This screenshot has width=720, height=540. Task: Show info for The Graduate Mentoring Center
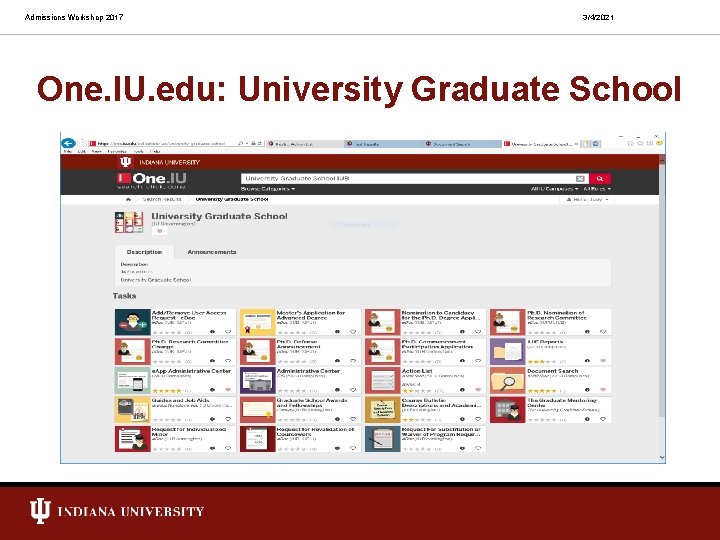[587, 419]
